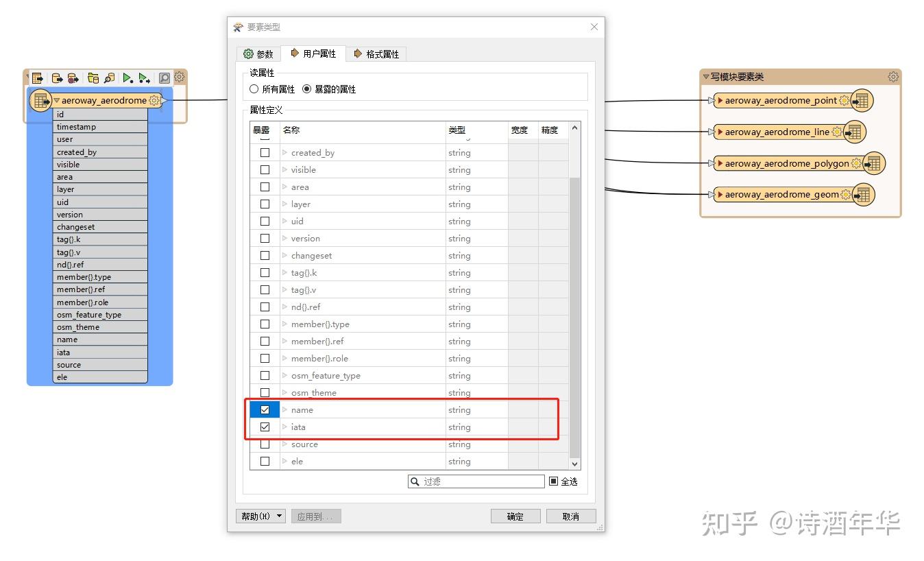Click inside the 过滤 filter input field

pyautogui.click(x=480, y=481)
